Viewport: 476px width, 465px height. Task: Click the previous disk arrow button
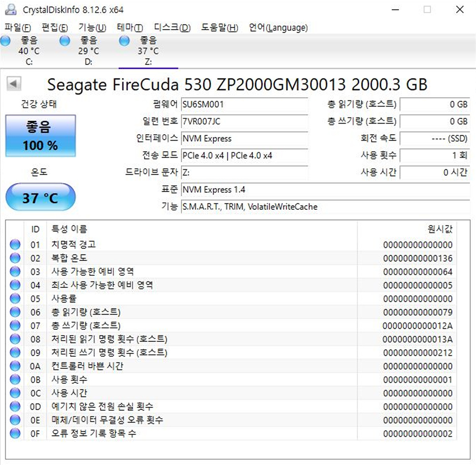(x=13, y=84)
